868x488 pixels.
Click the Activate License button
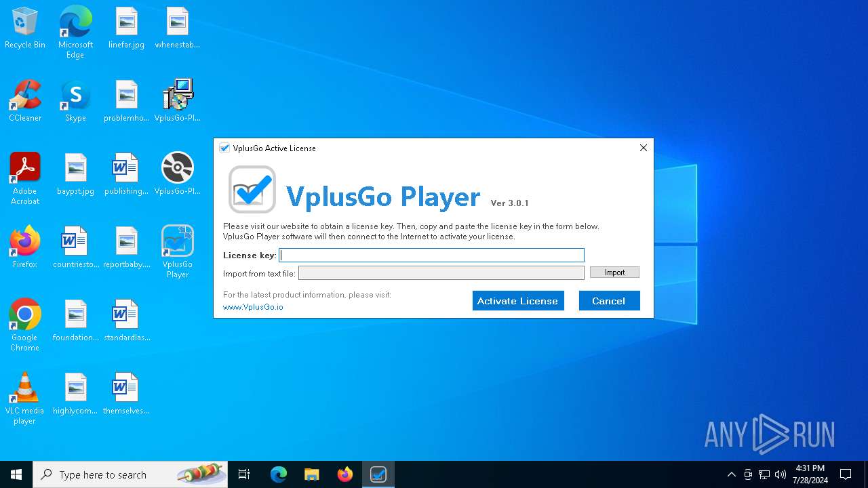coord(518,301)
